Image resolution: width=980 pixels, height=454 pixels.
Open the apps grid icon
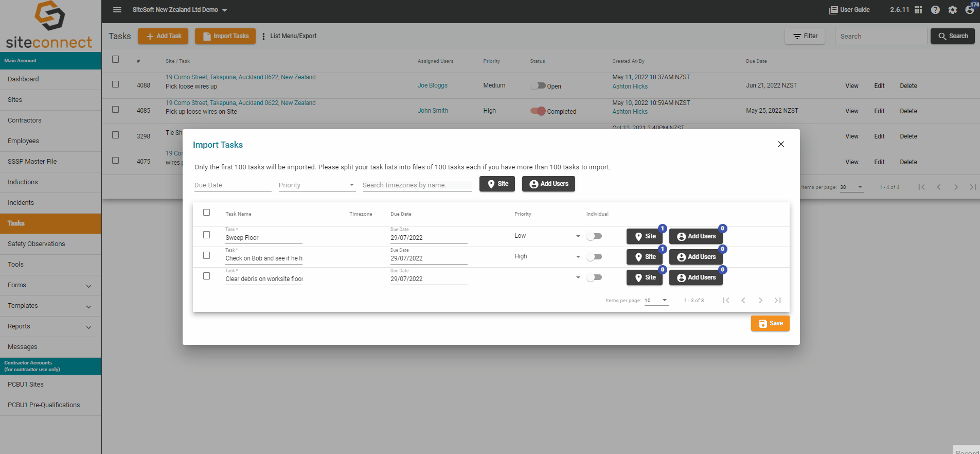918,10
